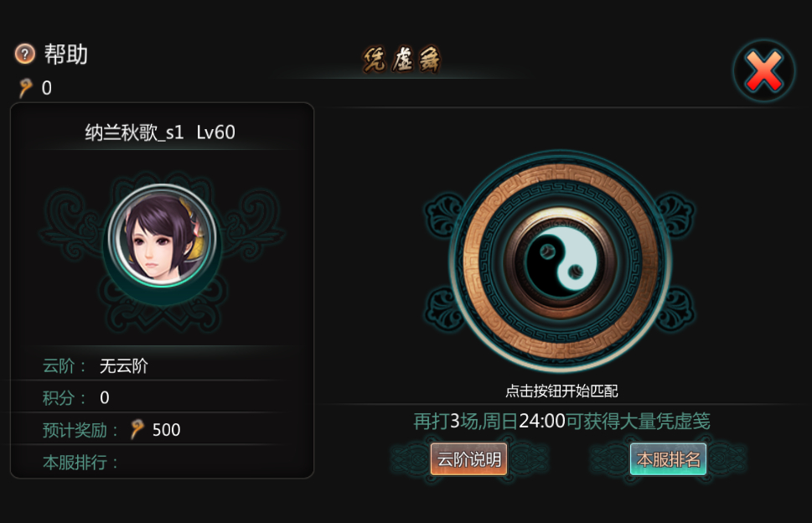Screen dimensions: 812x523
Task: Click the 再打3场 reward notice text
Action: [562, 421]
